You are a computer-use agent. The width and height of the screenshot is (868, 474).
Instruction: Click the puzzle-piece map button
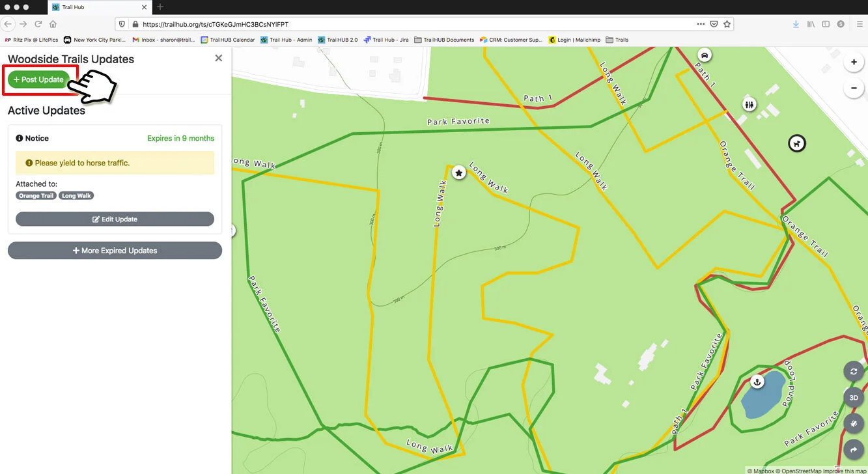854,423
